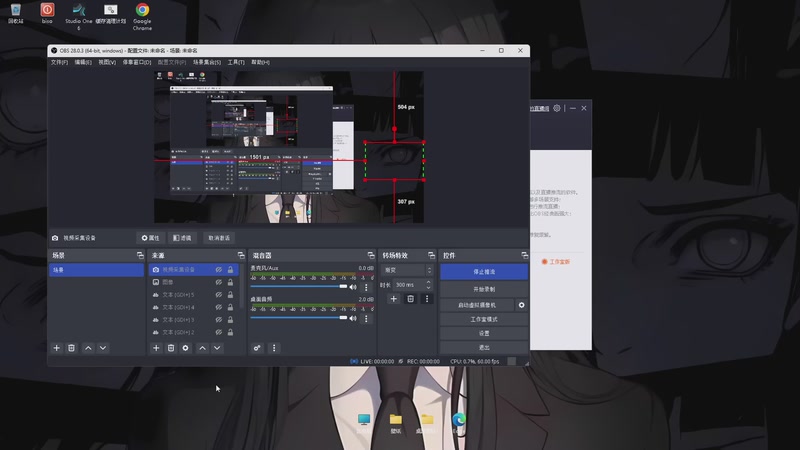
Task: Toggle lock on Image source
Action: point(230,282)
